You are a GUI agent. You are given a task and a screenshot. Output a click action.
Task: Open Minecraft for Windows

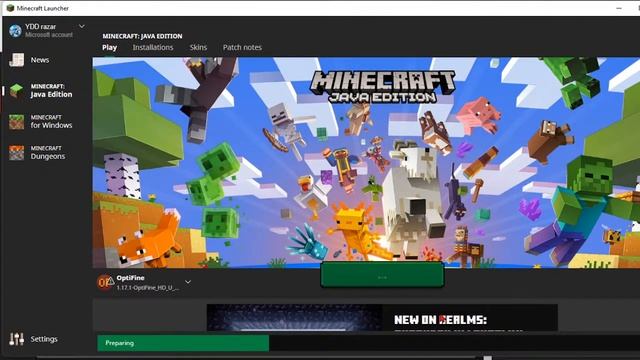coord(41,121)
